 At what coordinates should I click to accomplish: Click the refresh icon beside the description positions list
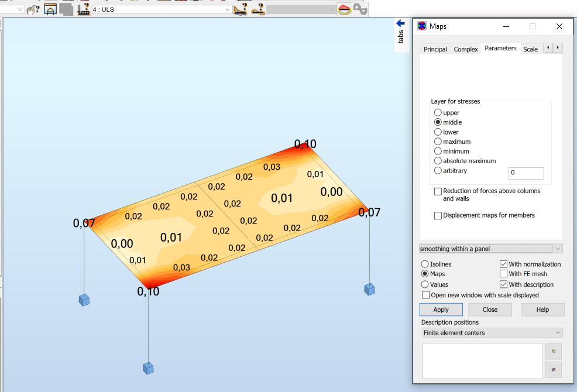(553, 351)
